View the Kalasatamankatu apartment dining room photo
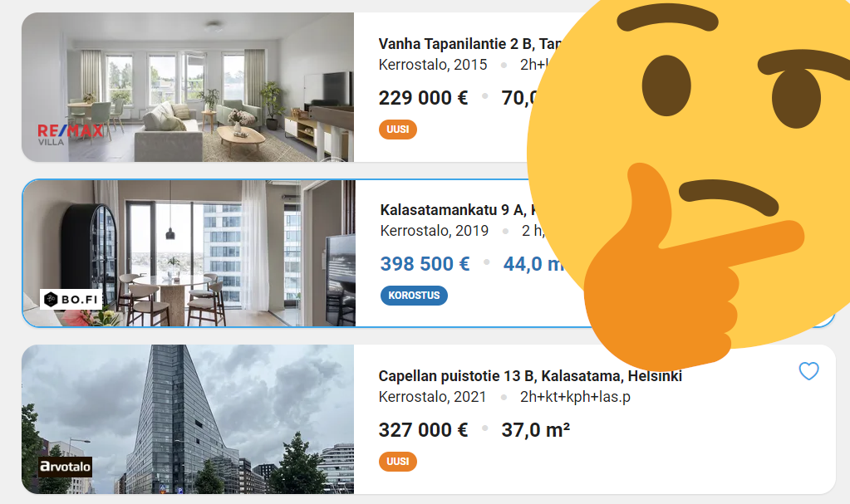This screenshot has height=504, width=850. (x=189, y=253)
